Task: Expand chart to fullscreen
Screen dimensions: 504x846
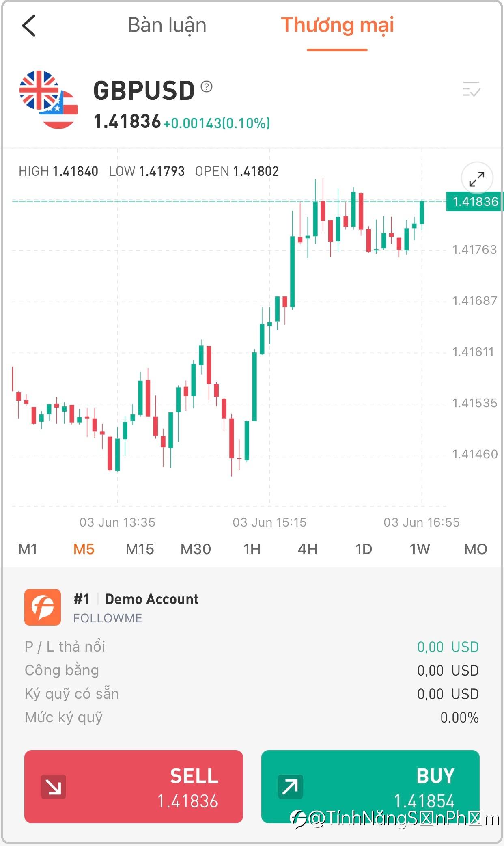Action: point(477,179)
